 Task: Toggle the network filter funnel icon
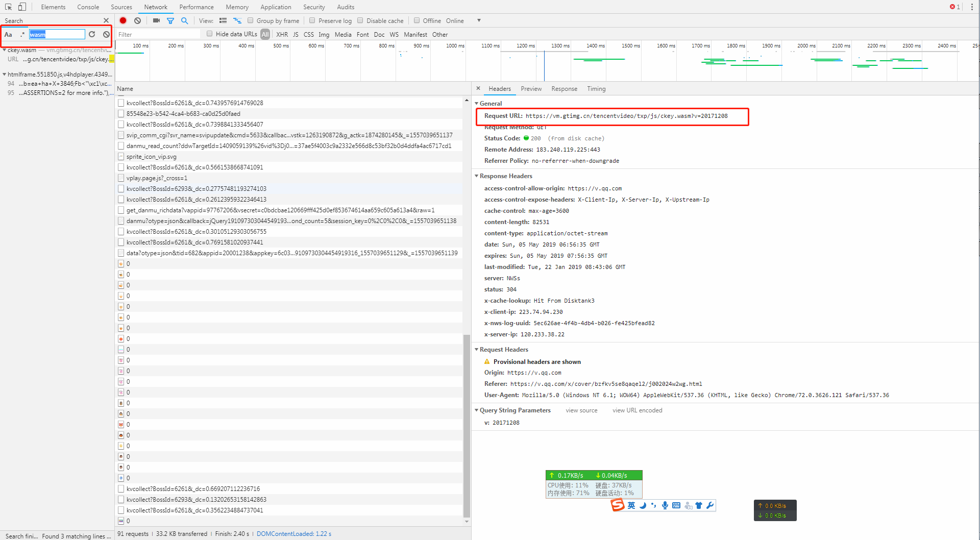(x=170, y=20)
